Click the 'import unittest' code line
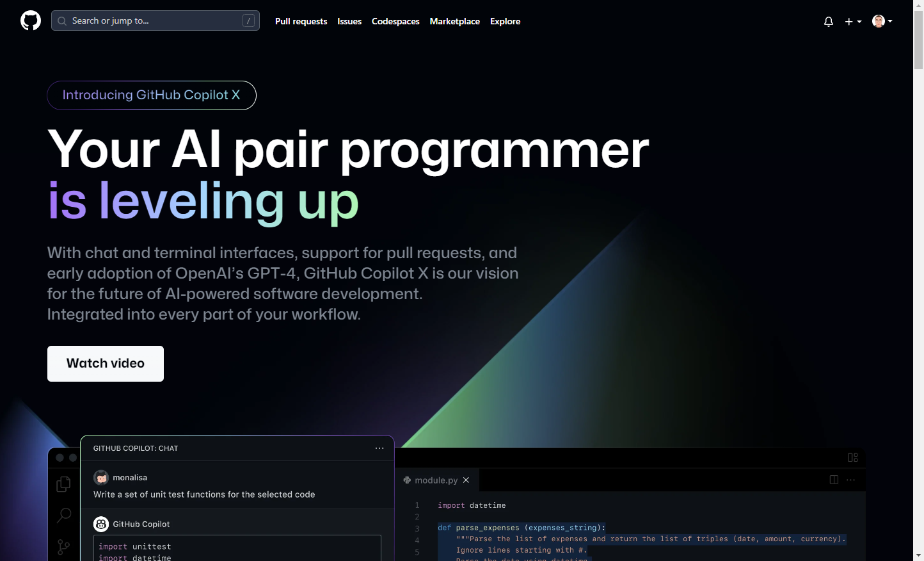 (135, 546)
